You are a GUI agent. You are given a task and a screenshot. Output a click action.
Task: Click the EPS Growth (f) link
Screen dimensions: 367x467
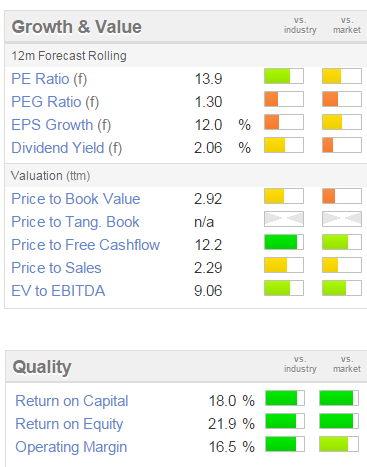[61, 125]
